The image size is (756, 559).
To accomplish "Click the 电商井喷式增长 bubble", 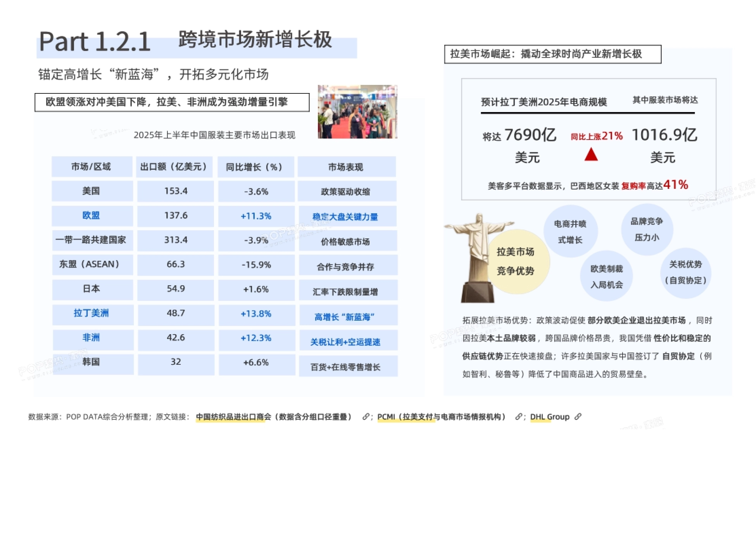I will pyautogui.click(x=570, y=231).
